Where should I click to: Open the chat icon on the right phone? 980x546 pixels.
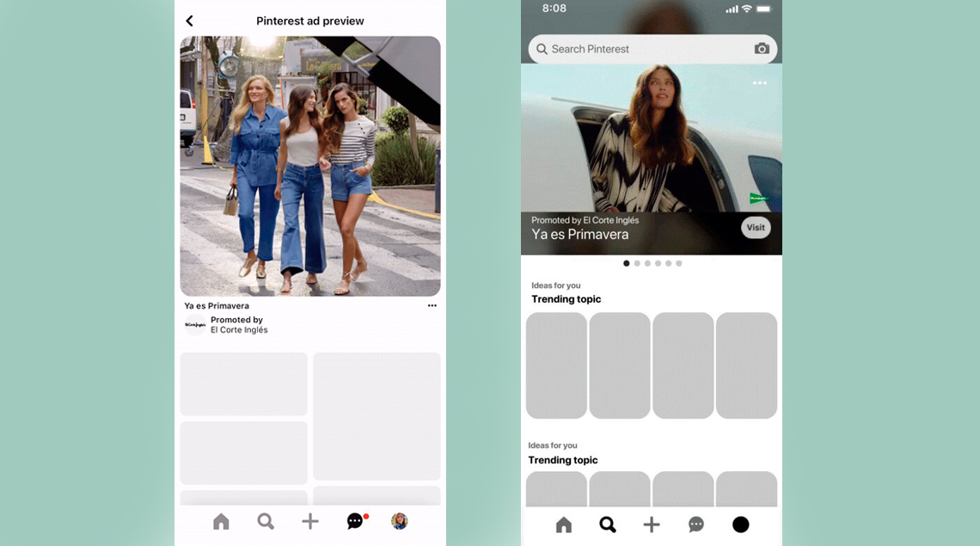click(696, 524)
